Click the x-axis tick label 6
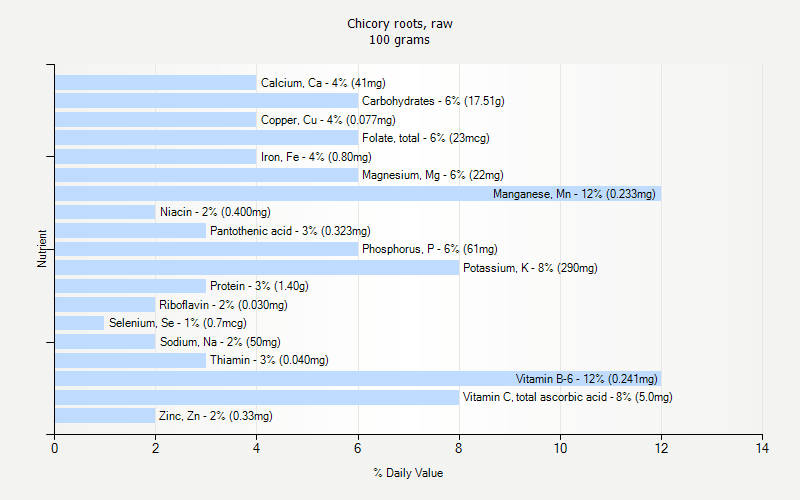 click(x=358, y=448)
